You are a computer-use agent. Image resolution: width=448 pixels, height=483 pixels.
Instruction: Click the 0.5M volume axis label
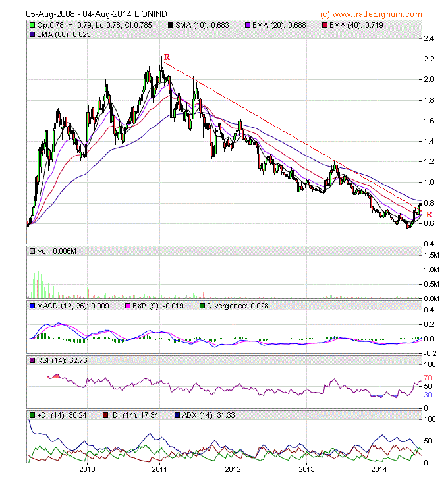432,284
